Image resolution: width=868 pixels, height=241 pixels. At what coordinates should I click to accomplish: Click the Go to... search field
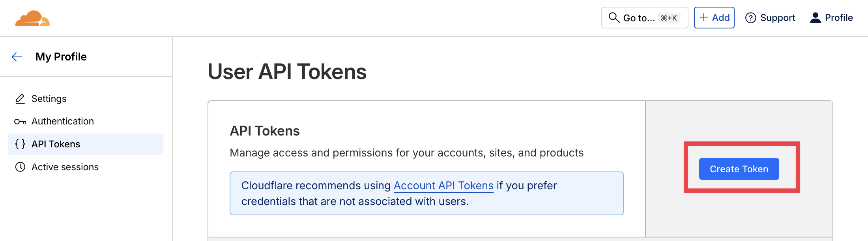(644, 18)
